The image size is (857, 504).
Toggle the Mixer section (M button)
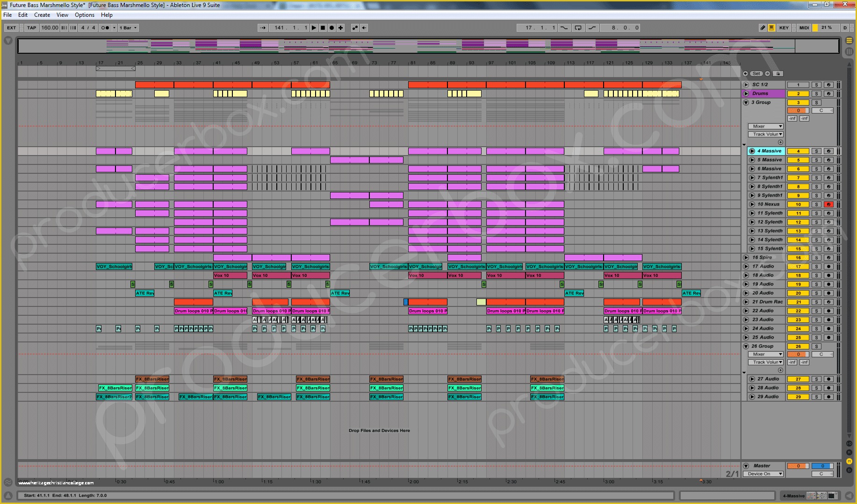[849, 461]
